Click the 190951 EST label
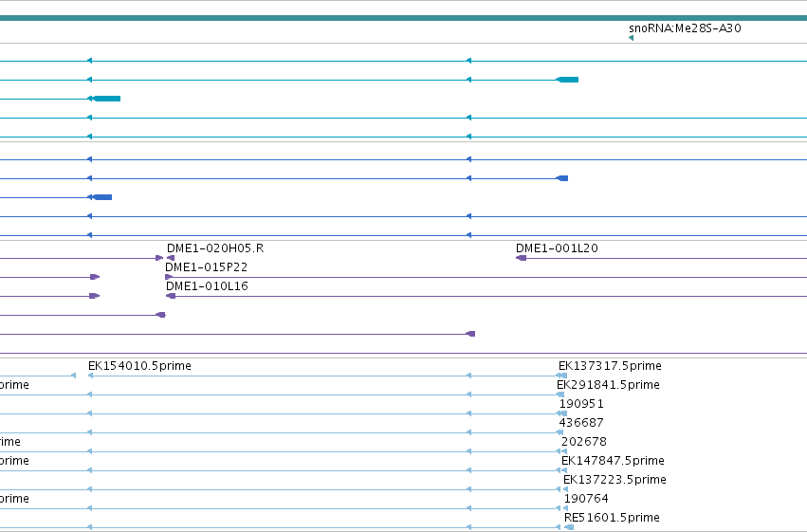Screen dimensions: 807x532 tap(581, 404)
